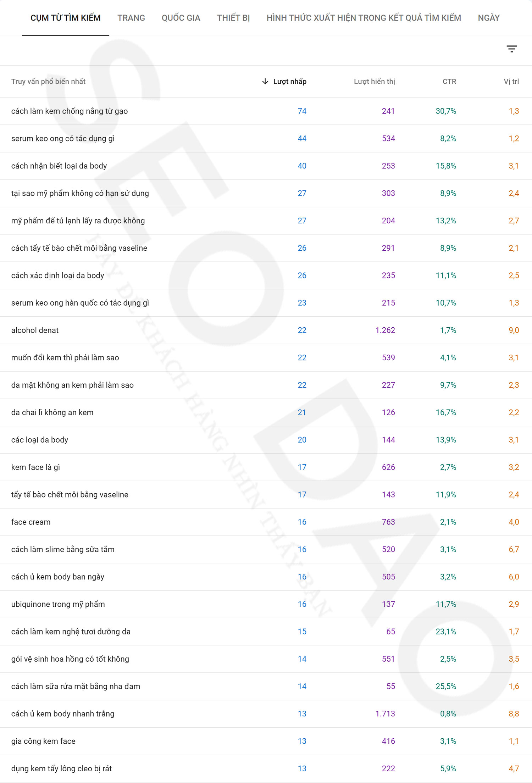Sort by Lượt hiển thị column
This screenshot has height=783, width=532.
click(x=374, y=82)
